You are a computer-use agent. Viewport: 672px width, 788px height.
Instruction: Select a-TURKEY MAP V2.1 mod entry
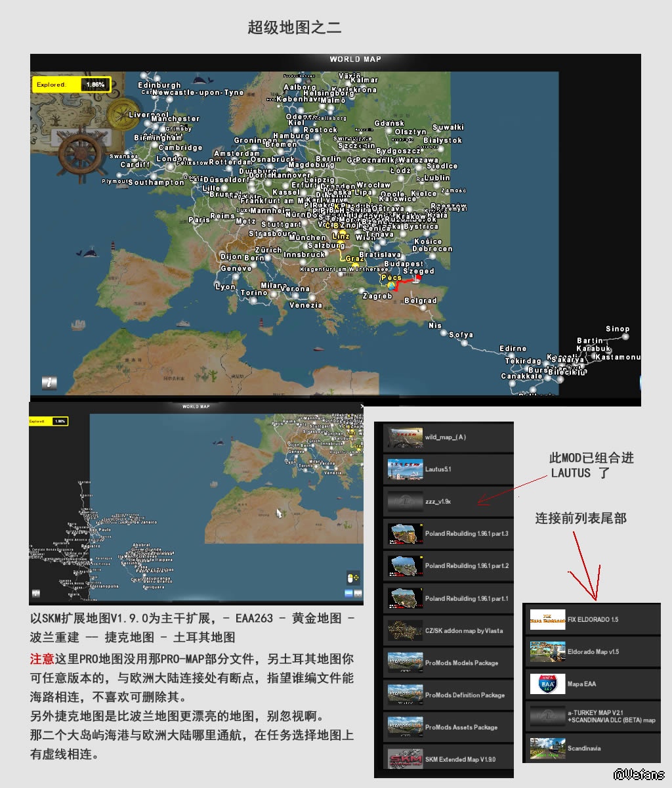point(593,716)
